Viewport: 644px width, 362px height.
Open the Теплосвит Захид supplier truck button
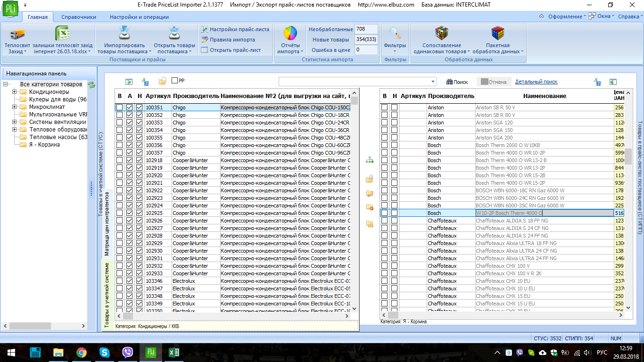tap(17, 40)
